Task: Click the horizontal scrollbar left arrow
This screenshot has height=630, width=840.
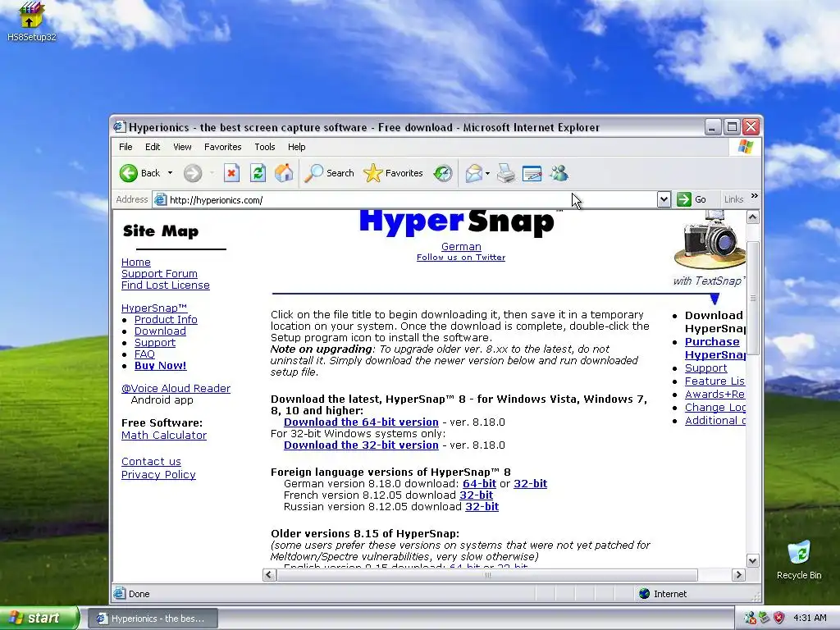Action: 269,575
